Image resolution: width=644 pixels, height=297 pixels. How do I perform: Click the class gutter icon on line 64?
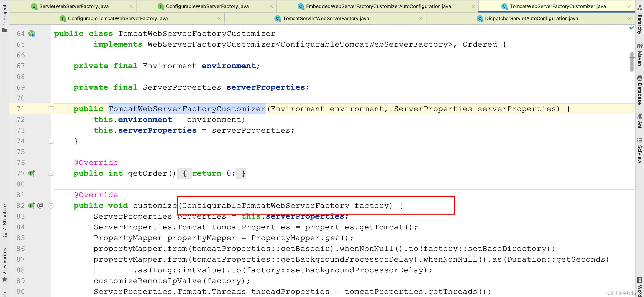(32, 34)
